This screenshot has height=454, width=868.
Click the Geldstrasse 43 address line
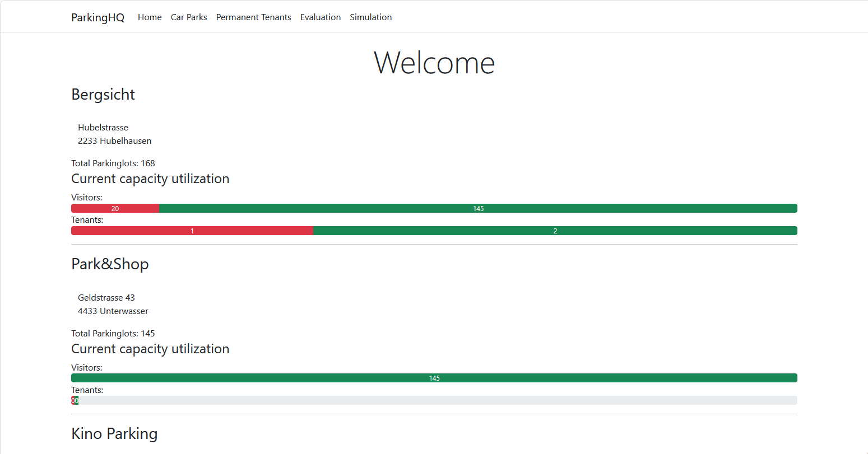point(106,298)
